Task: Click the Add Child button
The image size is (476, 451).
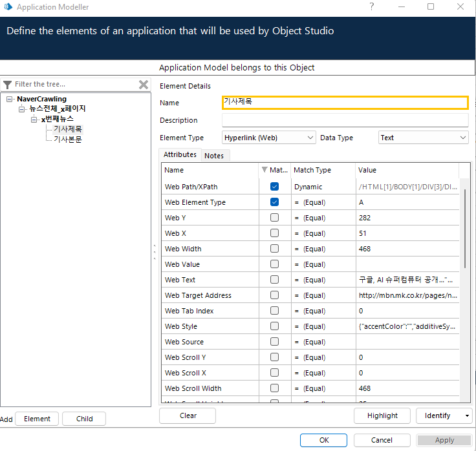Action: (84, 419)
